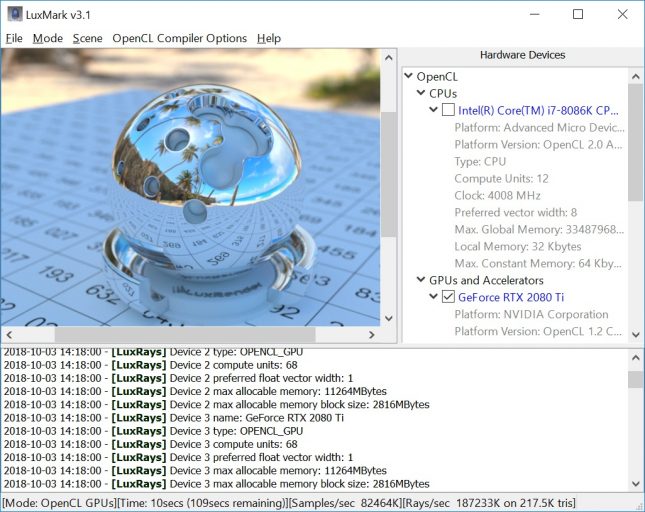The width and height of the screenshot is (645, 512).
Task: Click log line 'Device 2 max allocable memory block size'
Action: [x=216, y=404]
